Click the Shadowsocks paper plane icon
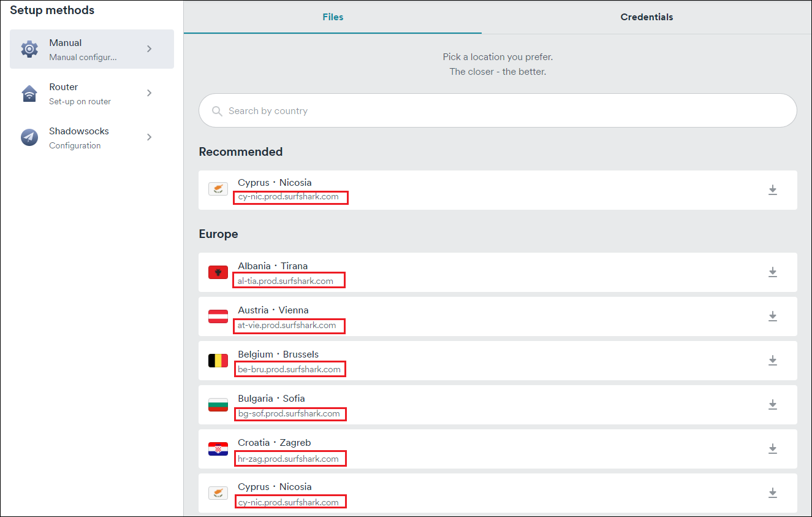Viewport: 812px width, 517px height. pyautogui.click(x=29, y=137)
